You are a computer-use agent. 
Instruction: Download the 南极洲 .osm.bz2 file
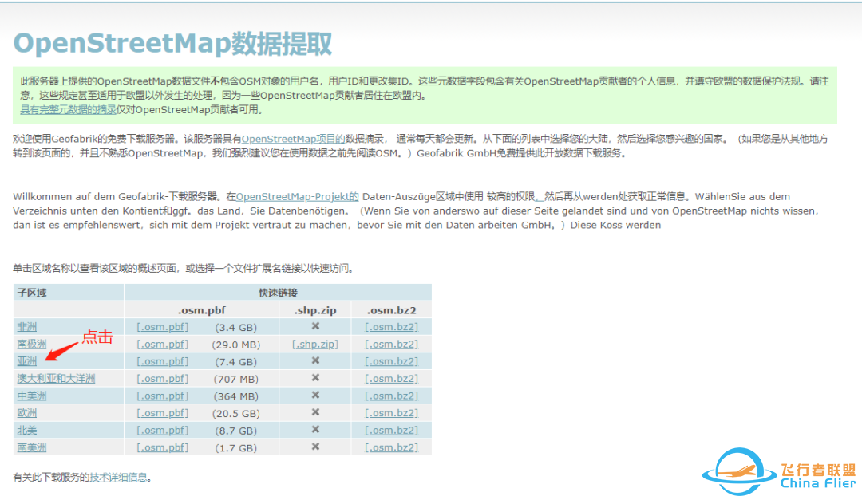coord(391,345)
